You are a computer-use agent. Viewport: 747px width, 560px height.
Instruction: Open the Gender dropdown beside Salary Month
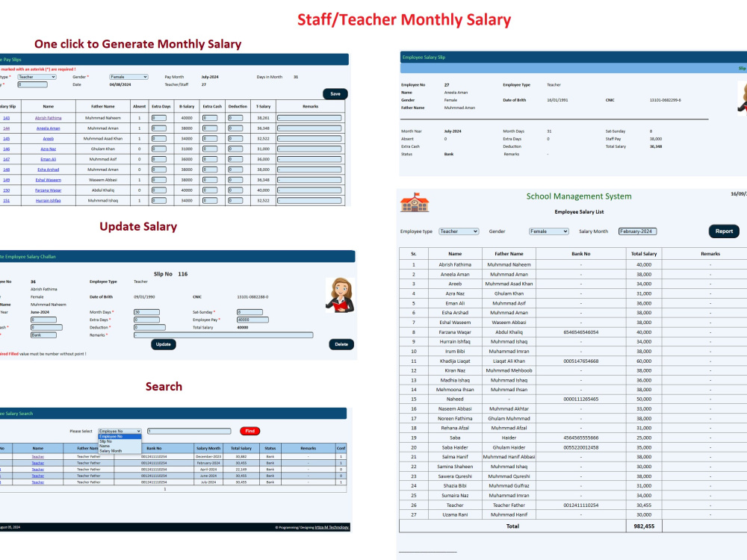tap(548, 231)
